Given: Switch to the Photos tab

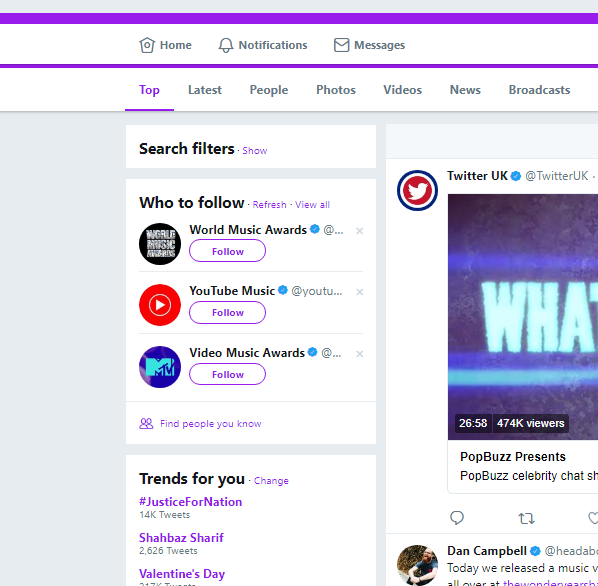Looking at the screenshot, I should [x=336, y=90].
